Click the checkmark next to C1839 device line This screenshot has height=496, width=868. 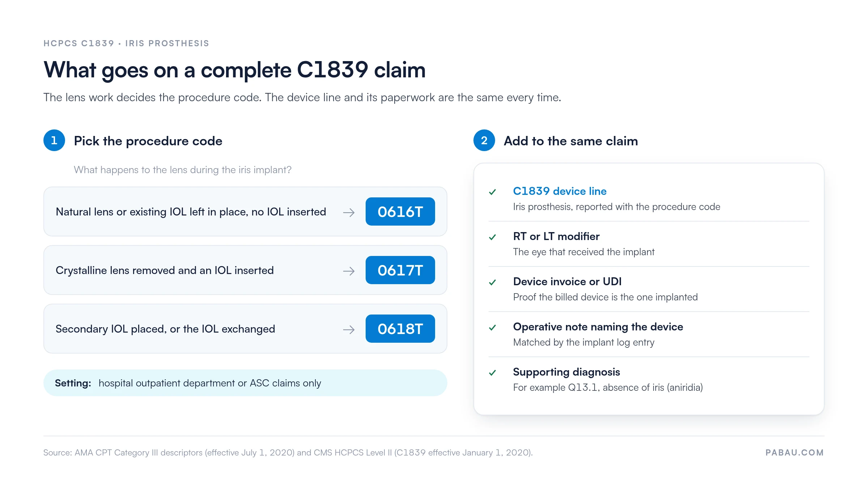coord(492,192)
